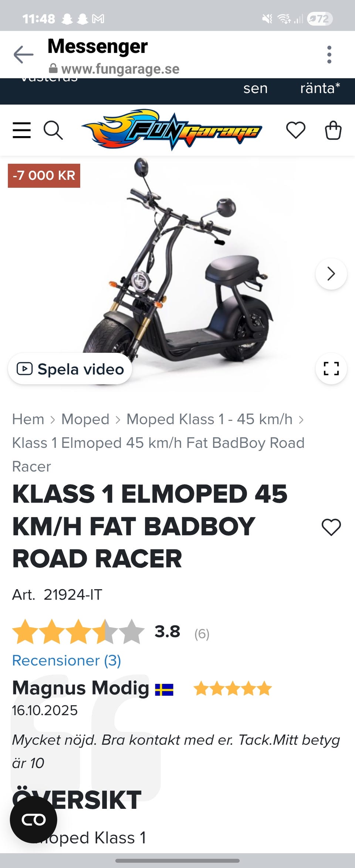355x868 pixels.
Task: Open the chat widget bubble
Action: [34, 820]
